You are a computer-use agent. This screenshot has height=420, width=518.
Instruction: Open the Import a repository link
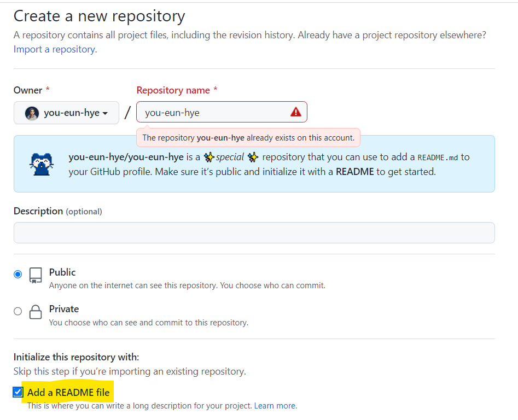(x=55, y=49)
